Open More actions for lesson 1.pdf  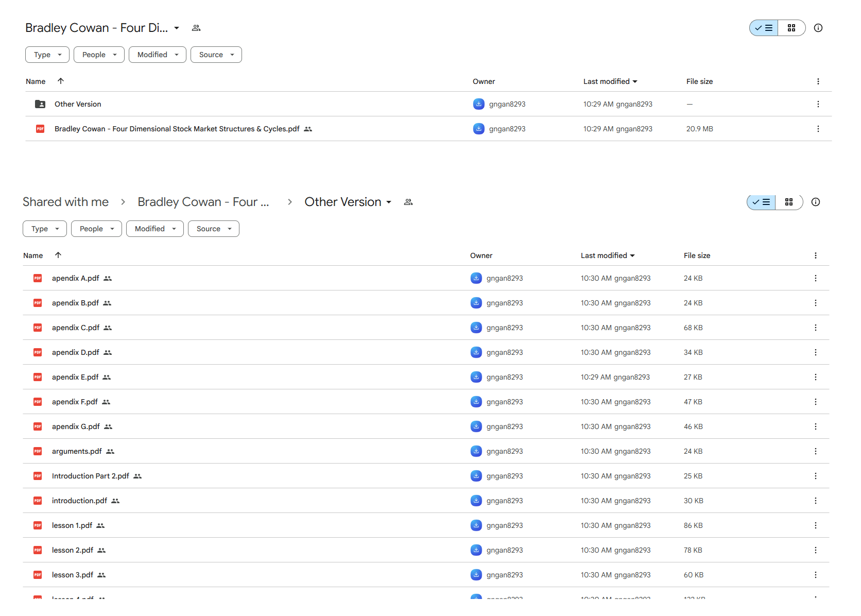tap(815, 525)
